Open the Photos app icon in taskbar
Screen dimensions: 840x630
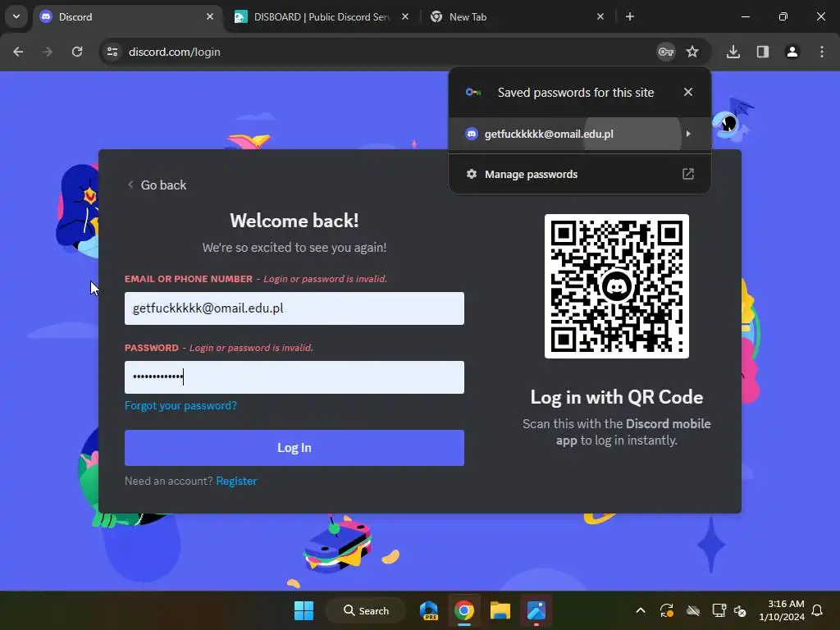click(x=536, y=610)
